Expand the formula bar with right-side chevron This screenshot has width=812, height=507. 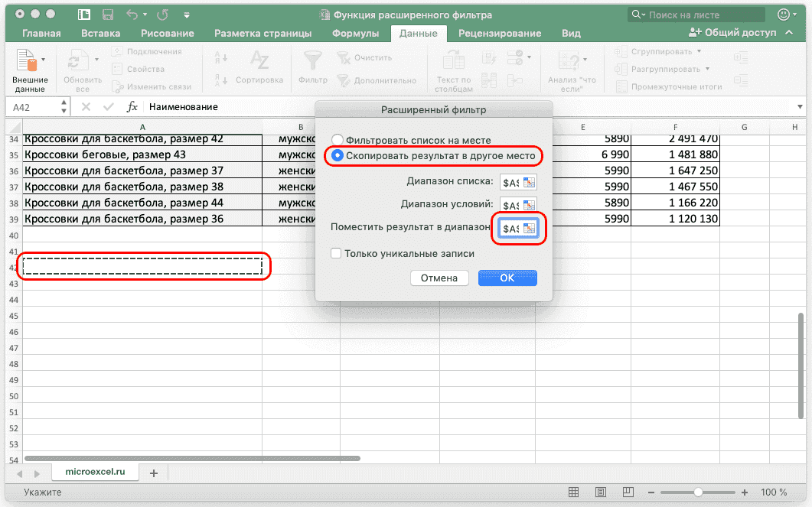pos(797,107)
